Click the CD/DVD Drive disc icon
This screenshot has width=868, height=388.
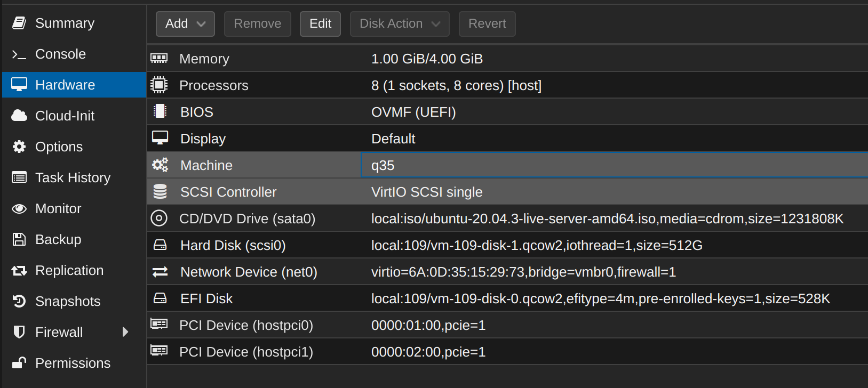pos(159,218)
